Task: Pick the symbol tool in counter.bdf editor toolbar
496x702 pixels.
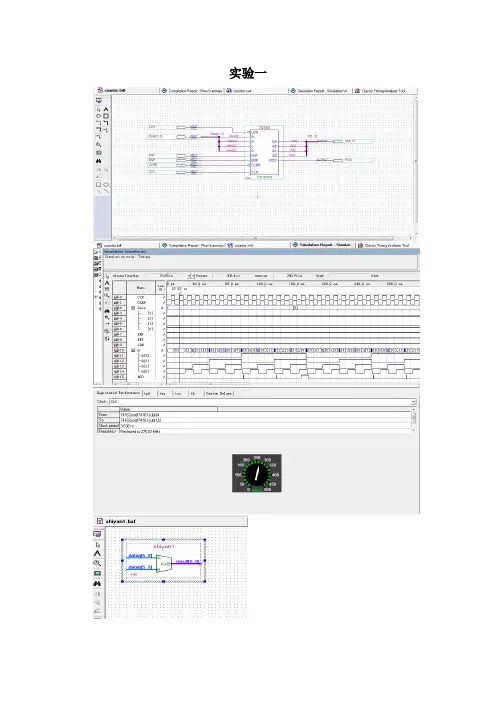Action: (98, 116)
